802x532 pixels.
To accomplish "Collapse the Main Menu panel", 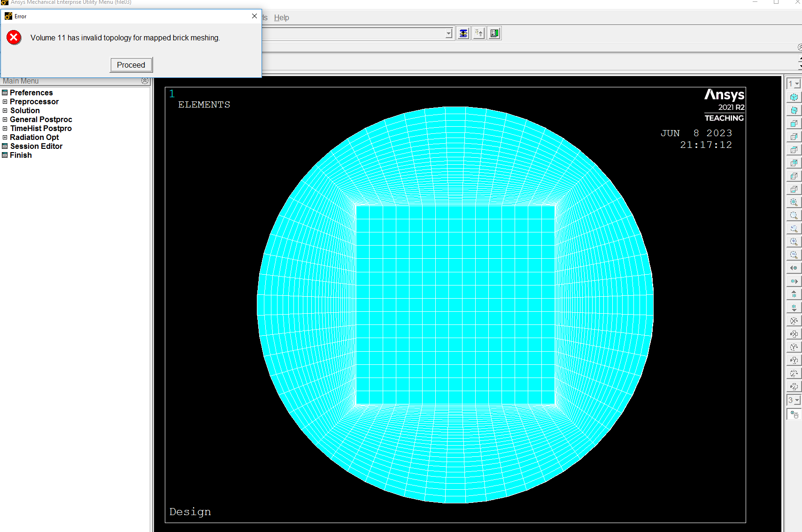I will click(145, 81).
